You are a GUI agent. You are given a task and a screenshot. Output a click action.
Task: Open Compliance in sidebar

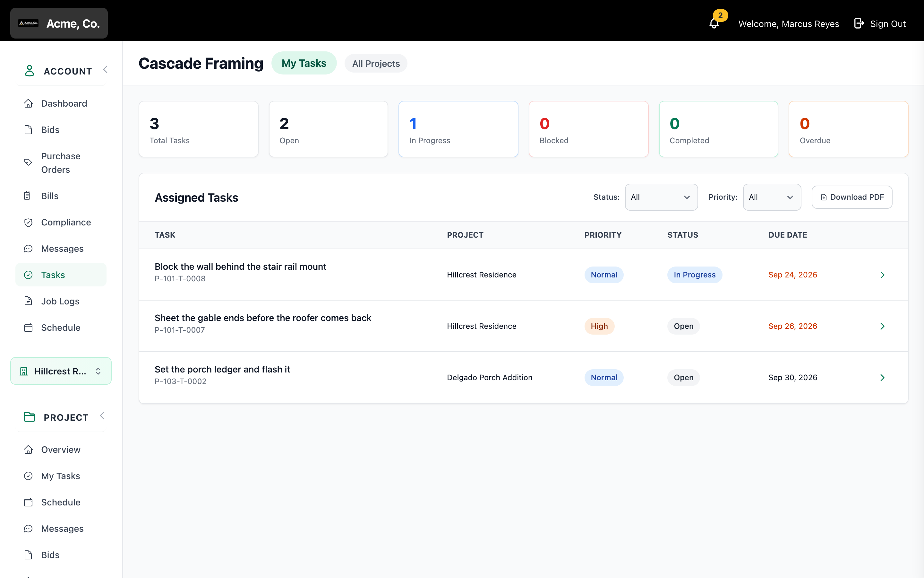click(x=61, y=223)
